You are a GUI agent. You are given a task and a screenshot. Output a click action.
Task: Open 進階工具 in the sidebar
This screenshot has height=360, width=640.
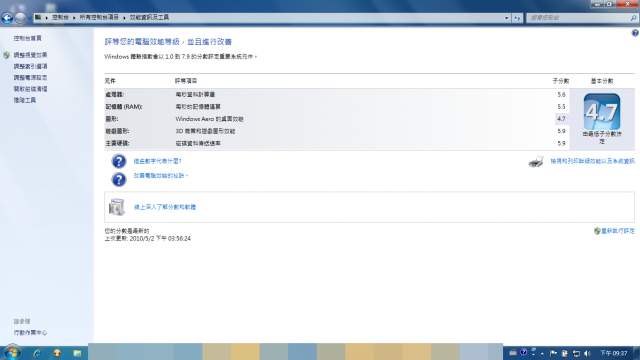[24, 100]
